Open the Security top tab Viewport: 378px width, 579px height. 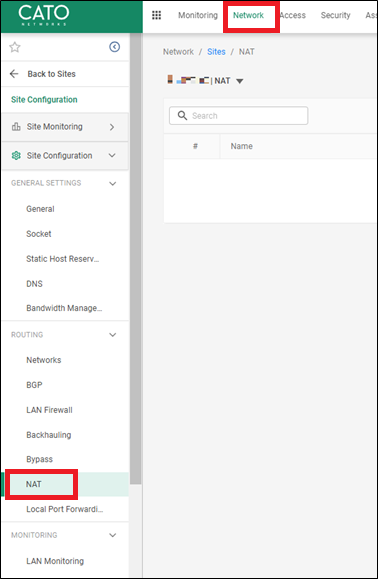click(x=335, y=15)
